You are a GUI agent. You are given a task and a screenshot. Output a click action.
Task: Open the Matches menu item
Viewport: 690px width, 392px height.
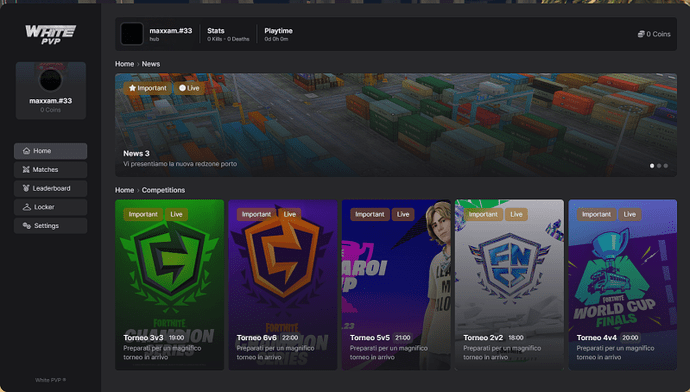[x=51, y=169]
